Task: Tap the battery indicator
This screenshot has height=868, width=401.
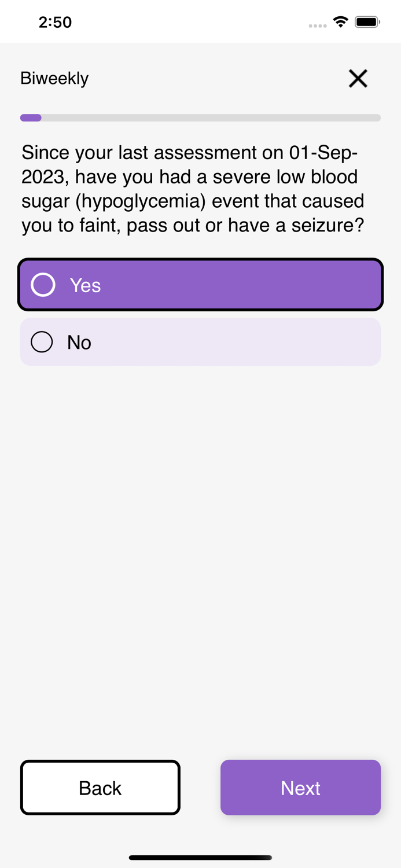Action: coord(367,21)
